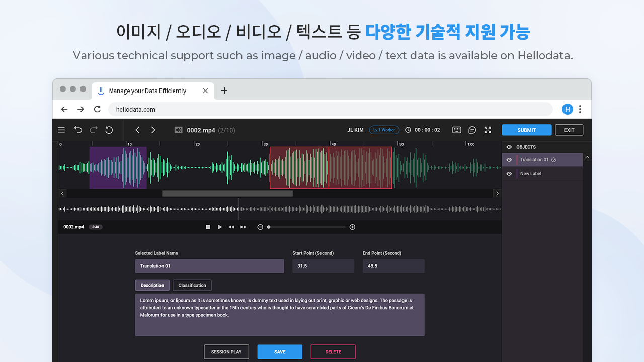
Task: Fast forward the audio
Action: coord(244,227)
